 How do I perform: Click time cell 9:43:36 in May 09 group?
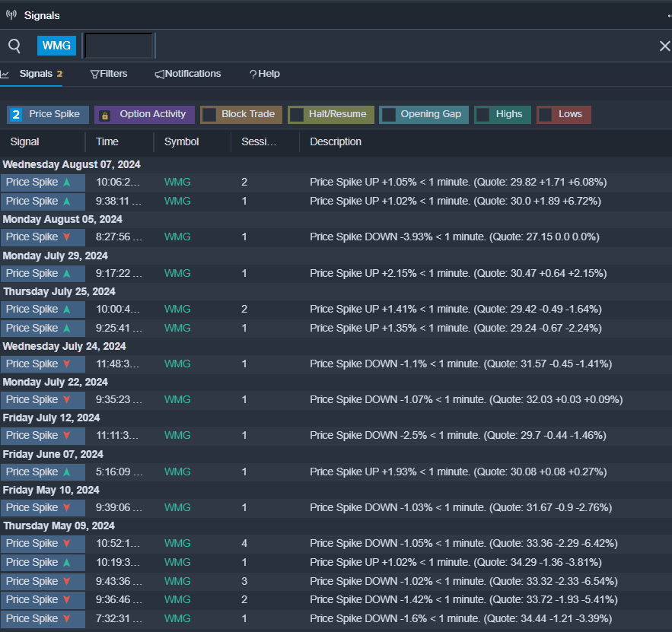[119, 582]
